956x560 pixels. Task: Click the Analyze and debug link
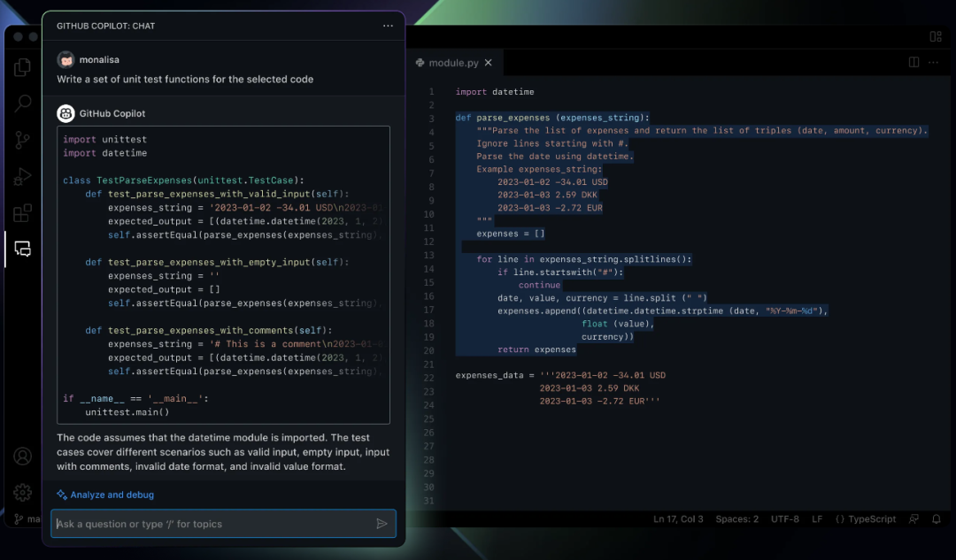(x=105, y=495)
